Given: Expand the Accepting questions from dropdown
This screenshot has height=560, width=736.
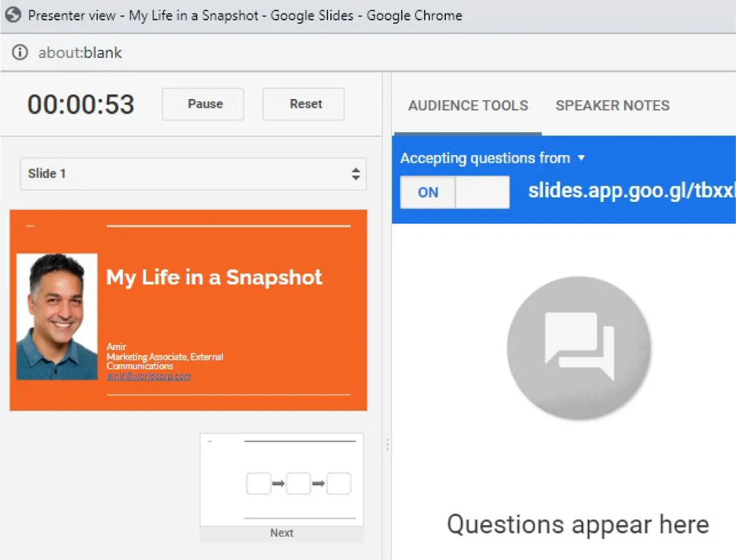Looking at the screenshot, I should point(582,158).
